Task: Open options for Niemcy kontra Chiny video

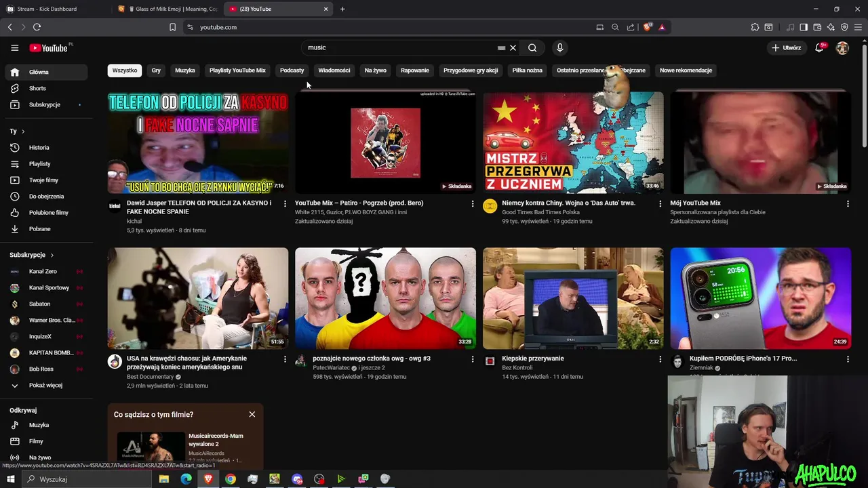Action: pyautogui.click(x=660, y=203)
